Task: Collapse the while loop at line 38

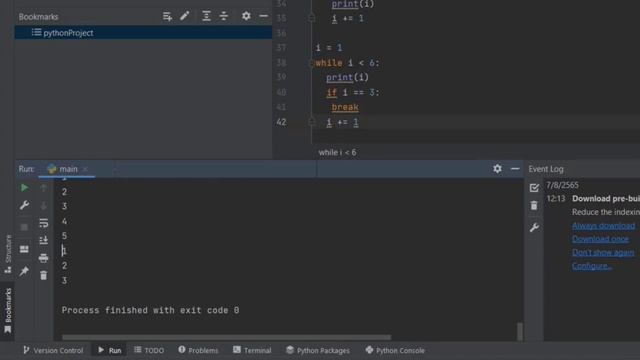Action: [x=311, y=63]
